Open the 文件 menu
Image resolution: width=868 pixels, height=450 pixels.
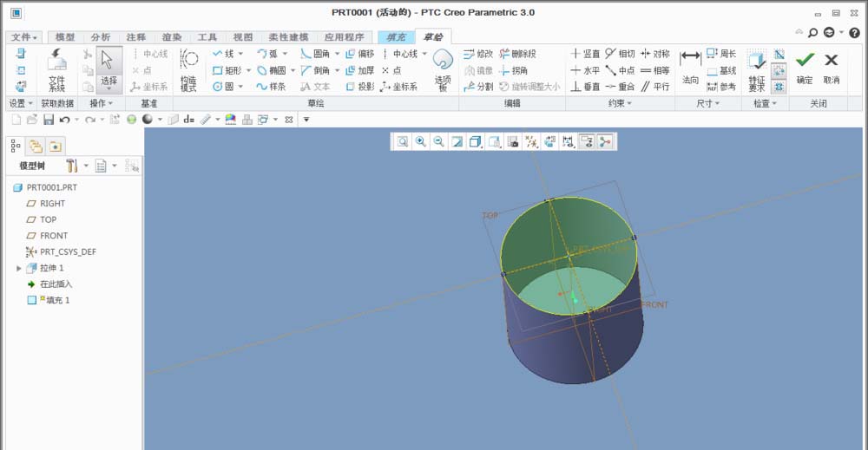[x=23, y=37]
